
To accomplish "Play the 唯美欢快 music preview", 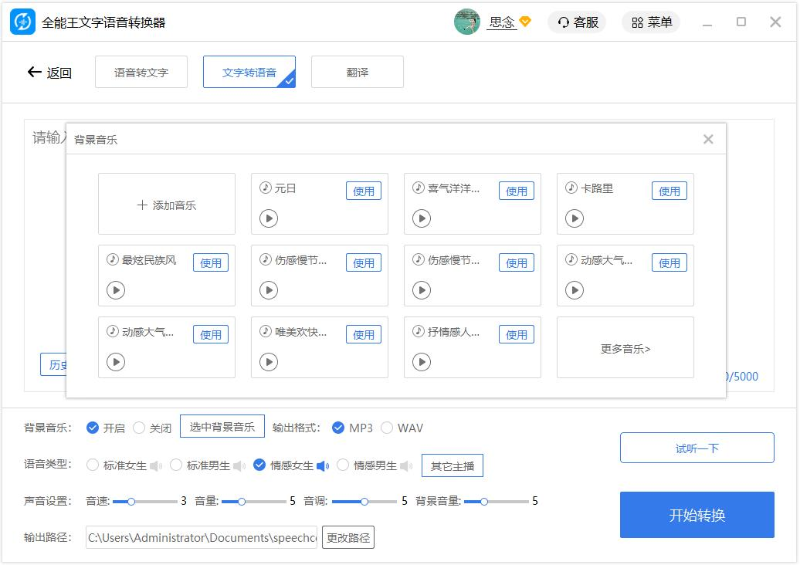I will click(x=268, y=362).
